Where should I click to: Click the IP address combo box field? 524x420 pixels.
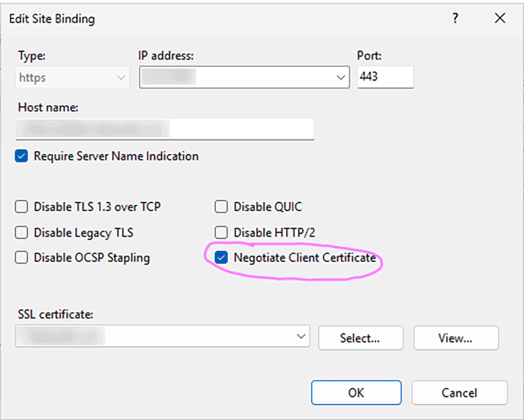point(244,77)
